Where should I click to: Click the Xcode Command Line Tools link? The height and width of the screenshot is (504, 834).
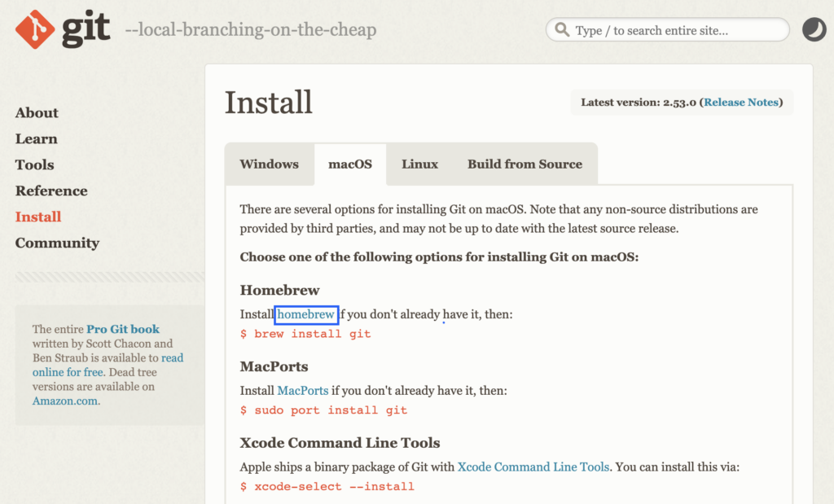click(x=533, y=467)
